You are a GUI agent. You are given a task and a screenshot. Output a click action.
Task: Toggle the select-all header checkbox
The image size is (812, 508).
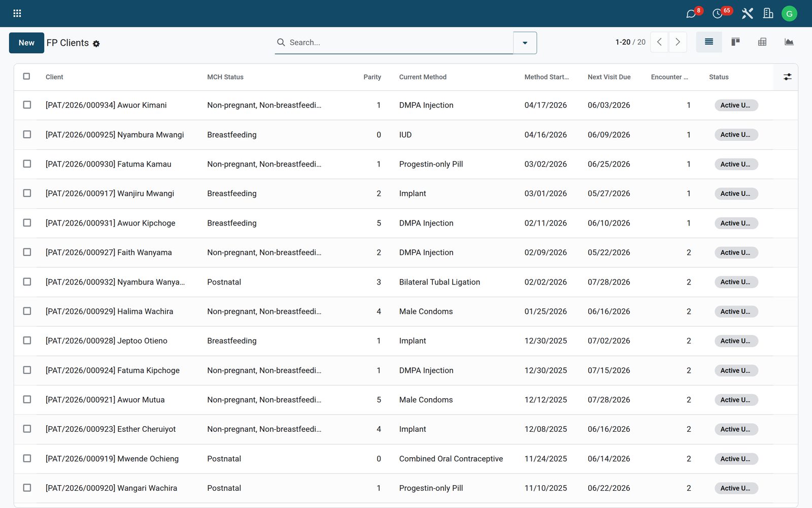tap(27, 76)
